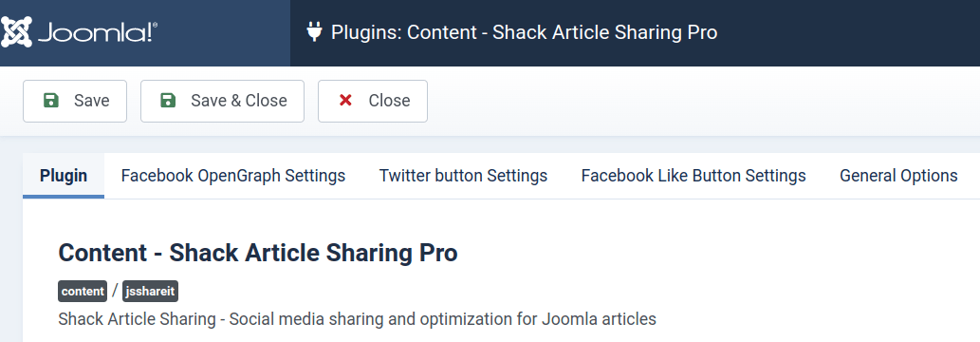Select the Plugin tab
Screen dimensions: 980x342
pos(64,176)
